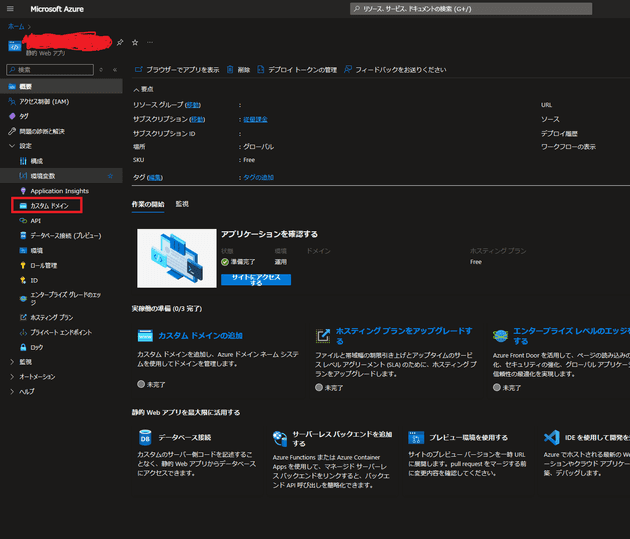The width and height of the screenshot is (630, 539).
Task: Click the サイトにアクセスする button
Action: [256, 280]
